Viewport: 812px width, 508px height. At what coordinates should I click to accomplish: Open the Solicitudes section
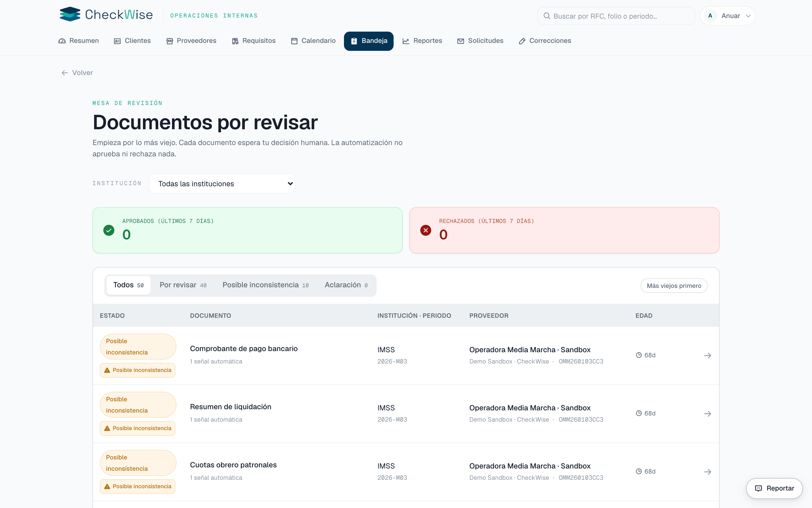tap(480, 41)
